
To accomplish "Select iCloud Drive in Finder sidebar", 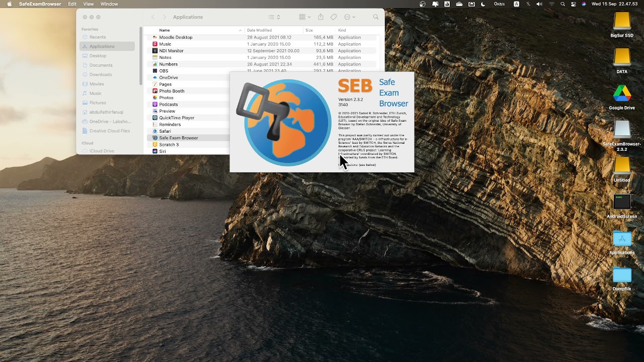I will pyautogui.click(x=107, y=151).
